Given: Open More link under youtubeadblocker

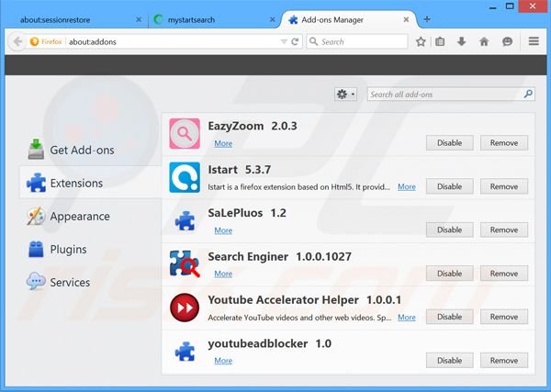Looking at the screenshot, I should click(223, 361).
